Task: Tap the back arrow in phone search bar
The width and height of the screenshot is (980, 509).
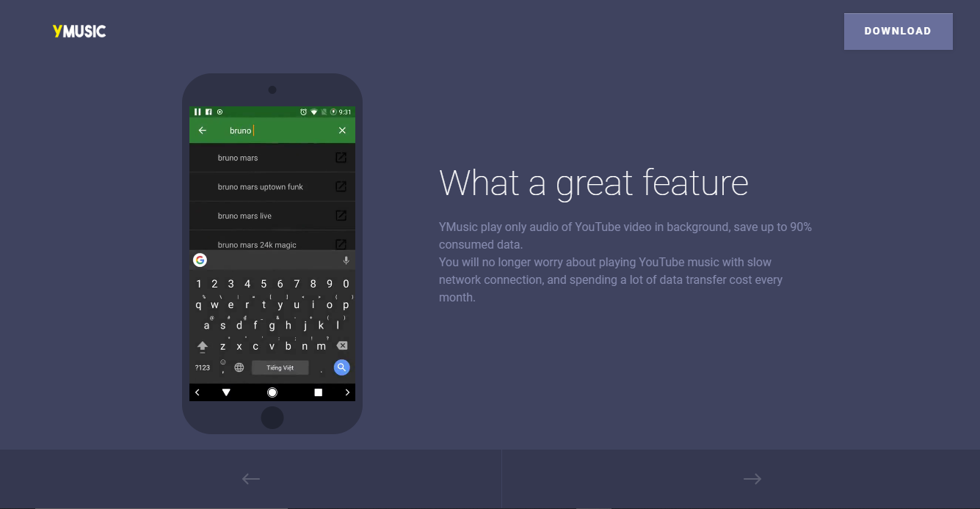Action: [203, 131]
